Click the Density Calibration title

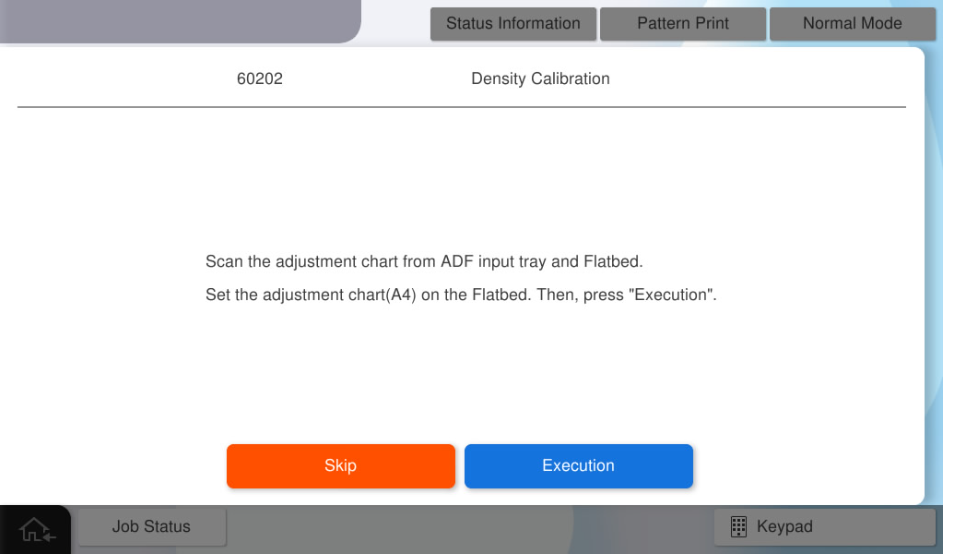(x=540, y=79)
